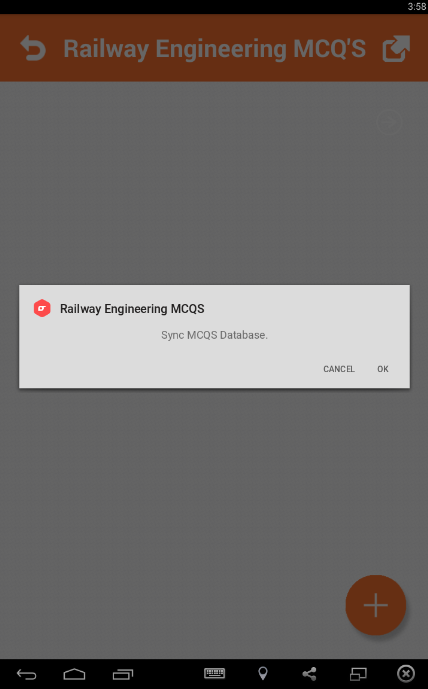
Task: Dismiss the dialog with CANCEL
Action: (339, 369)
